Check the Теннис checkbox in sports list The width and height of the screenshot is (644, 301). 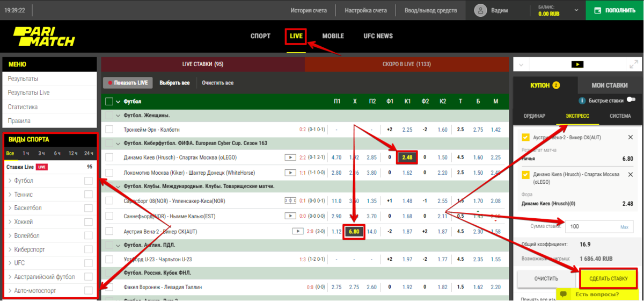tap(89, 195)
